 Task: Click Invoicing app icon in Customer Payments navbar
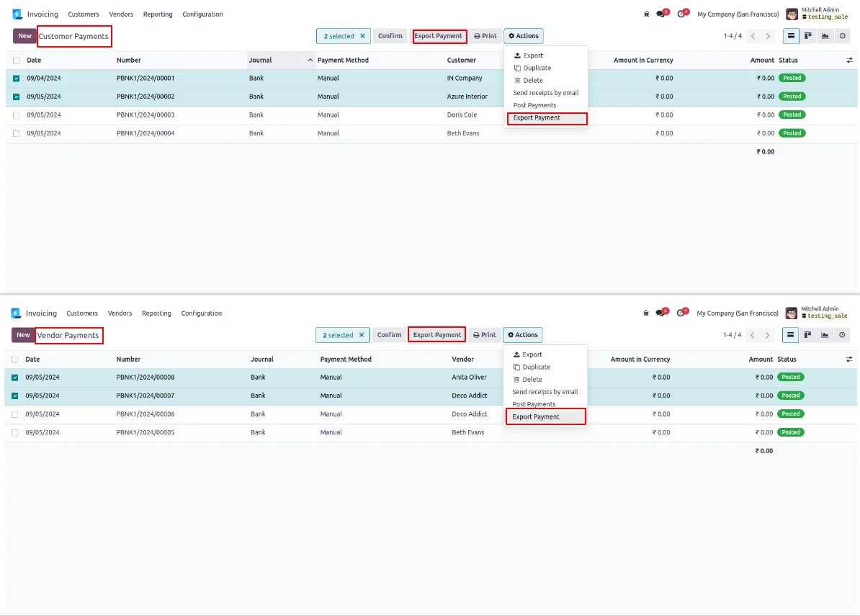tap(17, 14)
